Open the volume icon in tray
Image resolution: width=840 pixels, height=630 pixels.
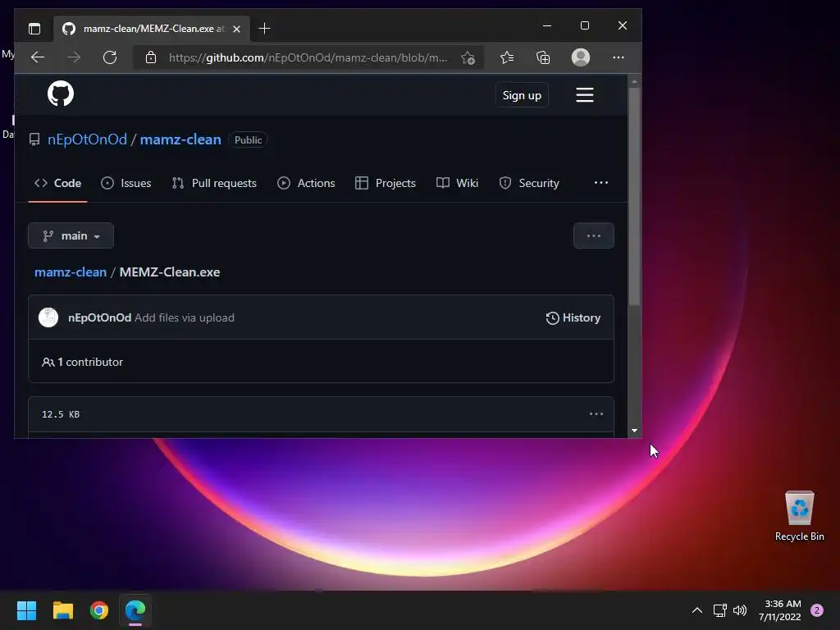tap(740, 610)
